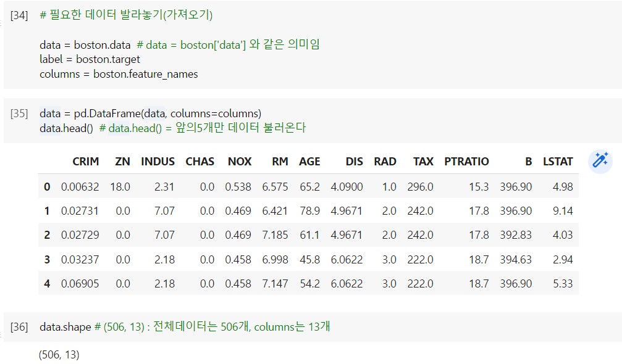Screen dimensions: 622x364
Task: Click CRIM value 0.06905
Action: [80, 284]
